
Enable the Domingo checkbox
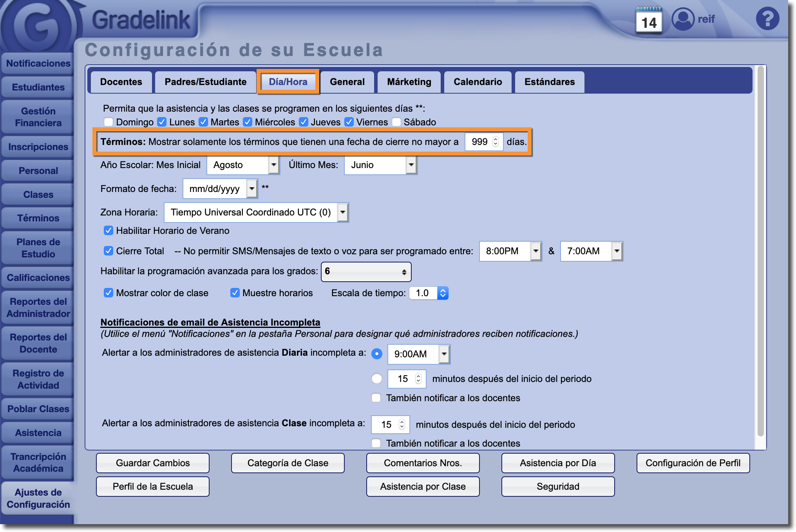coord(109,122)
